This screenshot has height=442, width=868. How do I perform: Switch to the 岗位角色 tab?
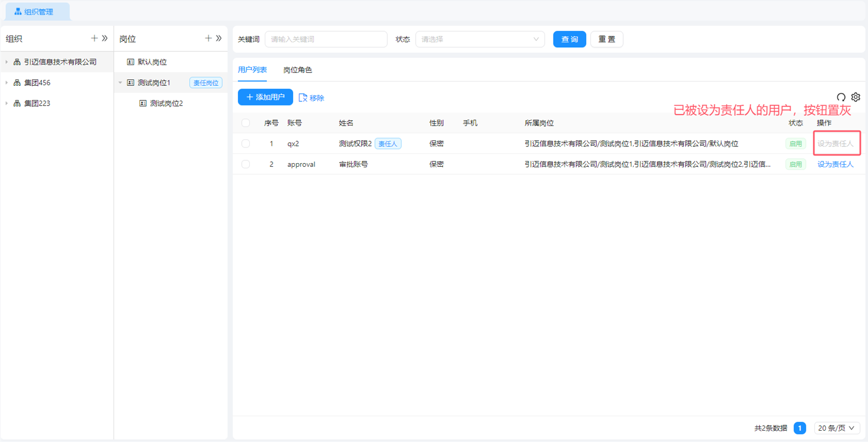click(x=297, y=70)
